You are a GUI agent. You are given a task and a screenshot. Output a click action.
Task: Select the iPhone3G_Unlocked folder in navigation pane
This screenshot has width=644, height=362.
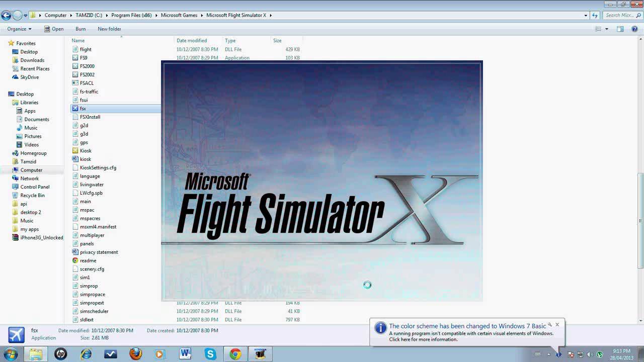click(41, 238)
